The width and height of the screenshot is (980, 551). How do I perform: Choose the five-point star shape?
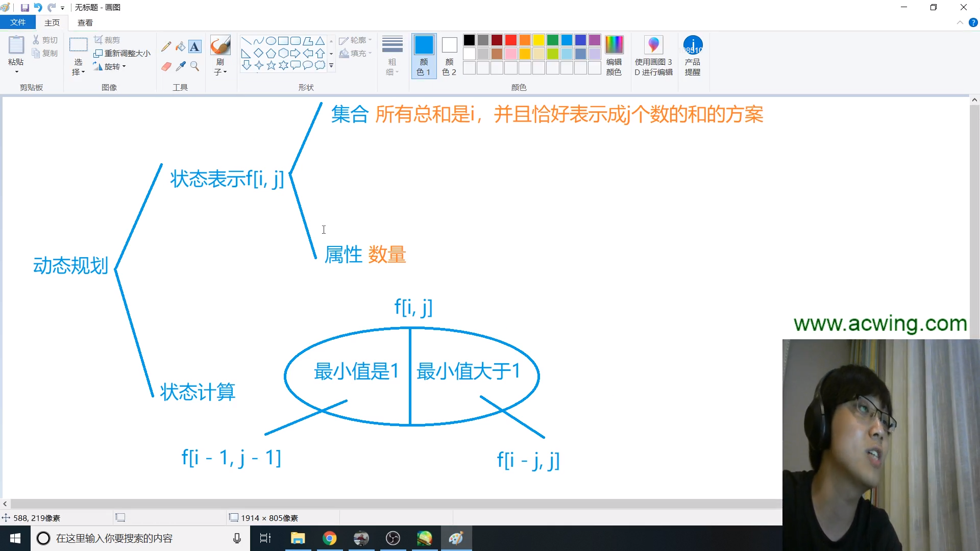click(x=271, y=65)
